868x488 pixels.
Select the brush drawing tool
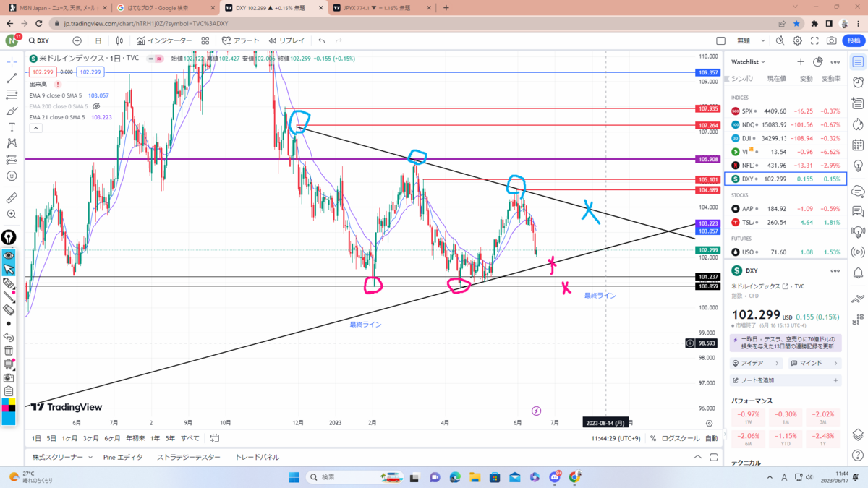pos(12,111)
